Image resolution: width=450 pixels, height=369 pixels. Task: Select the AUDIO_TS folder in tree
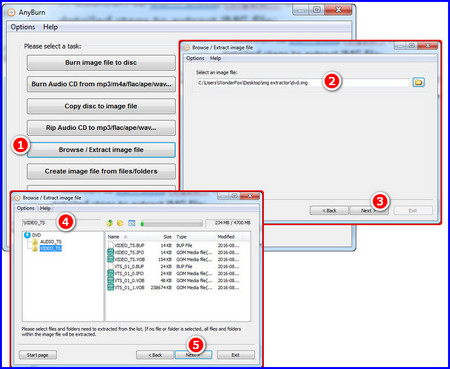[x=51, y=242]
